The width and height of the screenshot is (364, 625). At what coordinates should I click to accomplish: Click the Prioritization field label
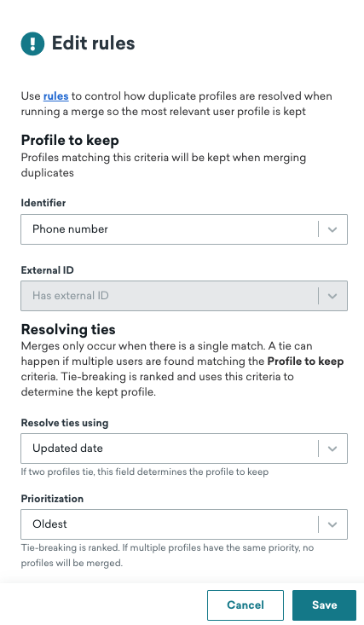(x=52, y=499)
